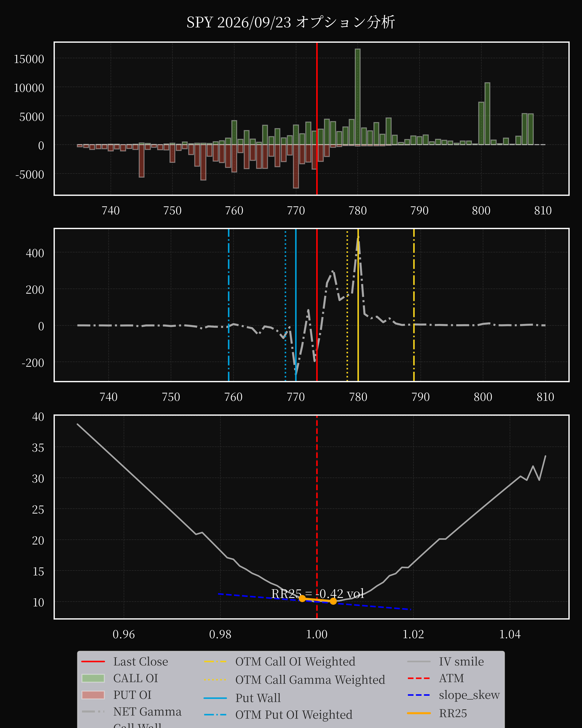The width and height of the screenshot is (582, 728).
Task: Click the "PUT OI" legend label
Action: (132, 695)
